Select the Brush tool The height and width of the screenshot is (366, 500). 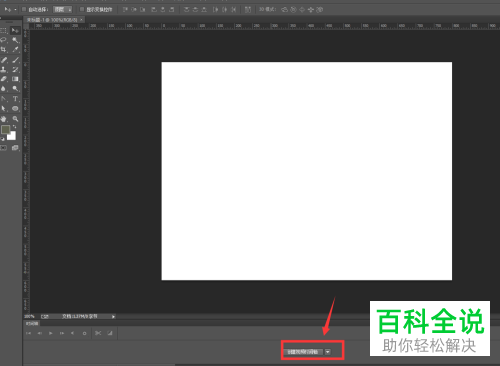pyautogui.click(x=15, y=60)
